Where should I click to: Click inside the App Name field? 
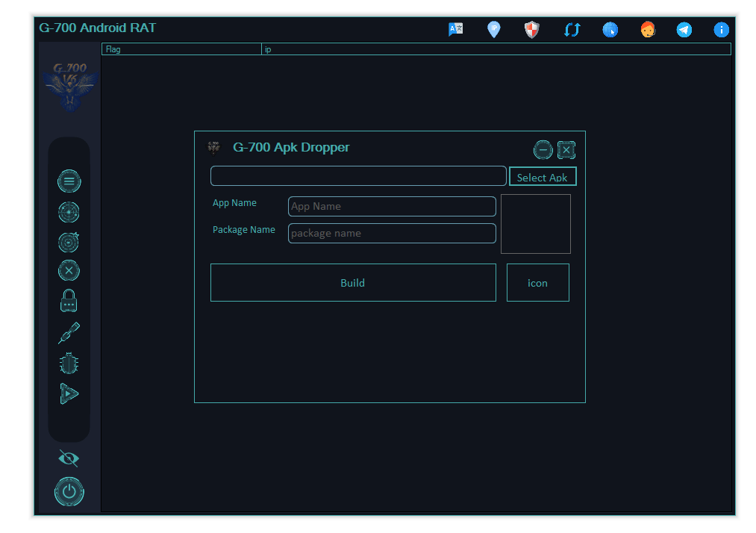click(392, 206)
